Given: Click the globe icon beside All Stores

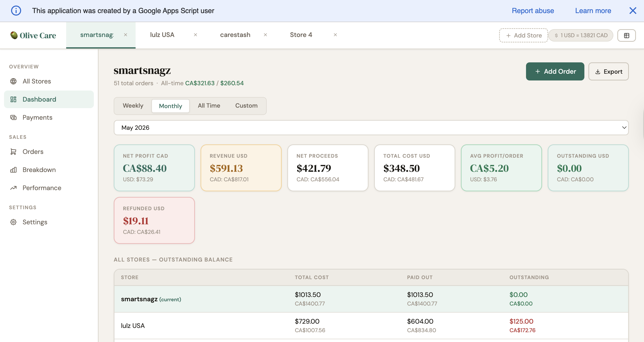Looking at the screenshot, I should pyautogui.click(x=13, y=81).
